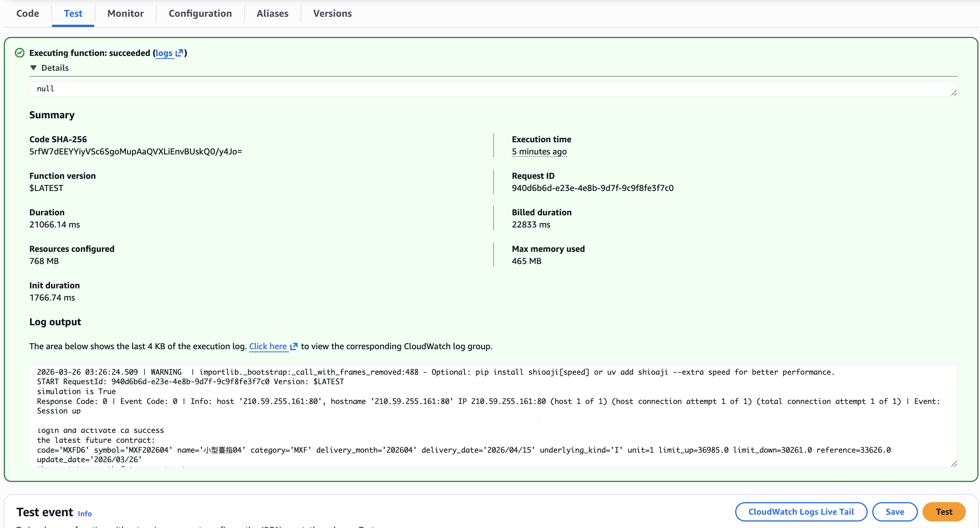
Task: Click external icon next to Click here
Action: coord(294,346)
